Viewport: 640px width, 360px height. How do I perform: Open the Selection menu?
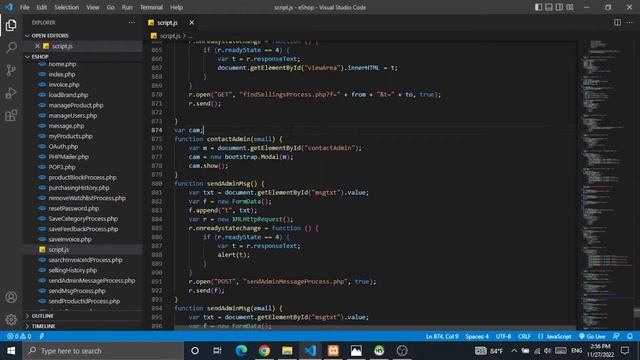(67, 7)
